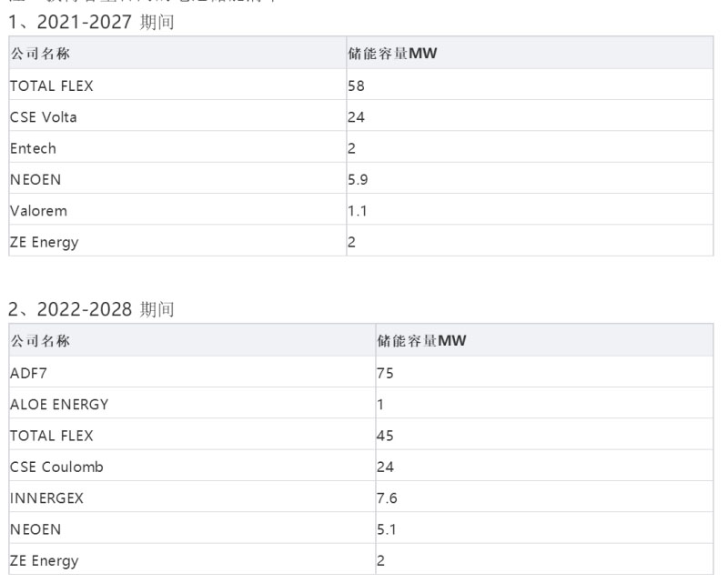728x583 pixels.
Task: Click "公司名称" header in the 2021-2027 table
Action: point(40,55)
